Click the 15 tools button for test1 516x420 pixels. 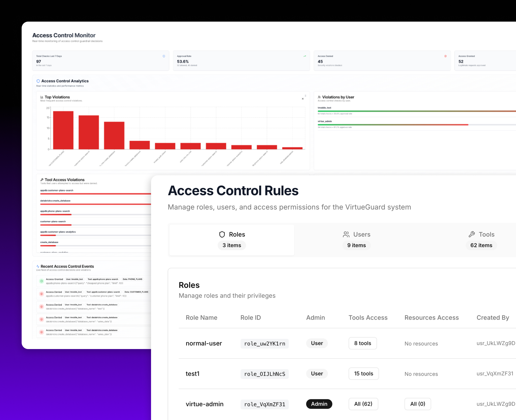click(364, 374)
